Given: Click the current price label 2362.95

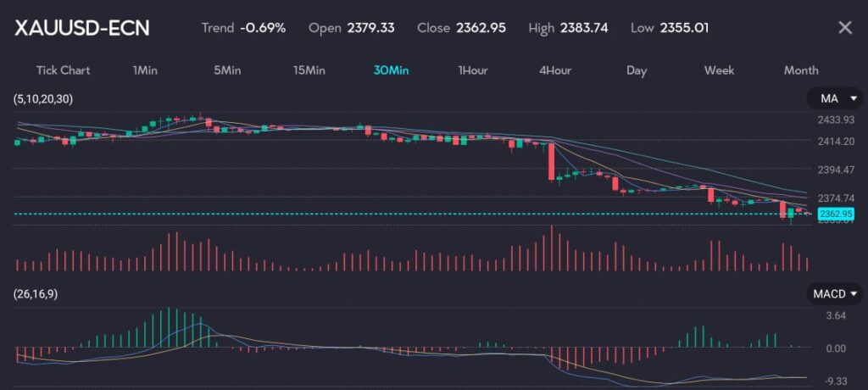Looking at the screenshot, I should click(831, 213).
